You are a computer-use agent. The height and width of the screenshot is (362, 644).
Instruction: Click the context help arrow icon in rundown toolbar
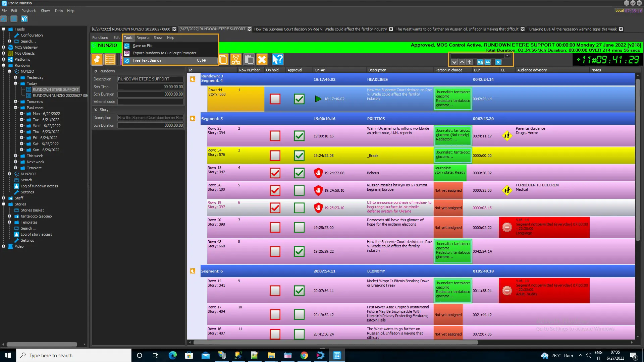[278, 60]
